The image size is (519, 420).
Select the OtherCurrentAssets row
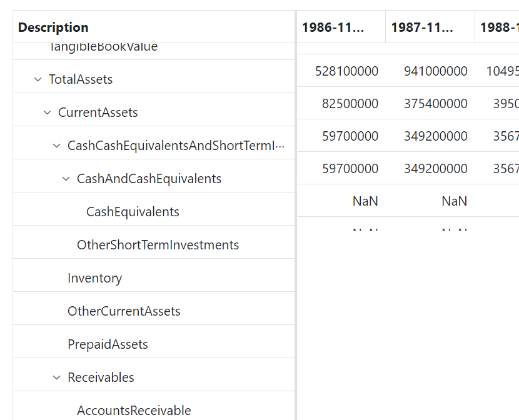pyautogui.click(x=124, y=311)
